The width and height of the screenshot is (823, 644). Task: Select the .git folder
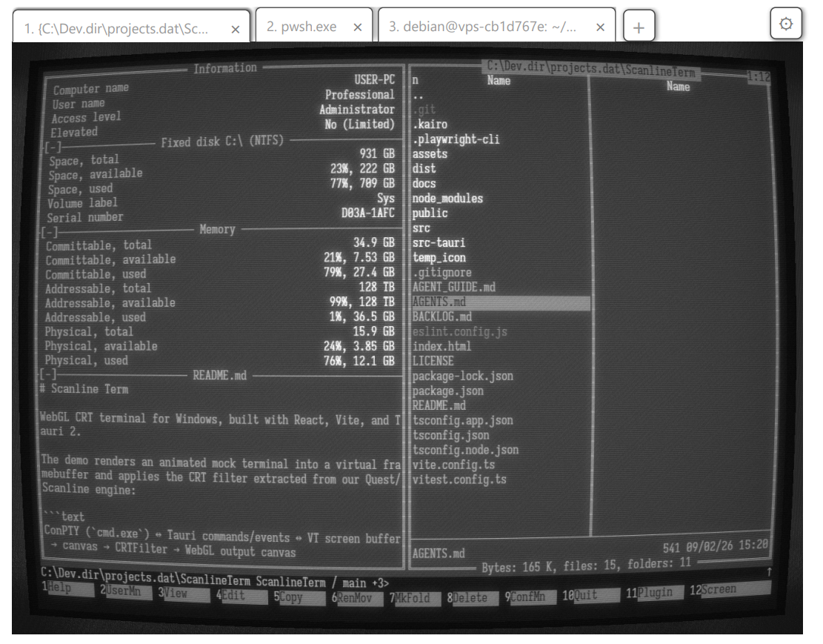coord(424,109)
